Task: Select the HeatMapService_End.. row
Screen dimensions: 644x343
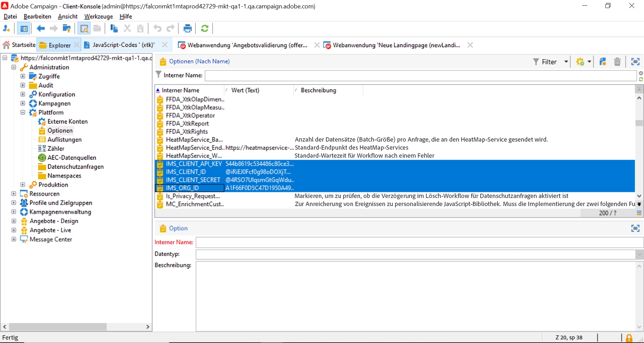Action: click(395, 148)
